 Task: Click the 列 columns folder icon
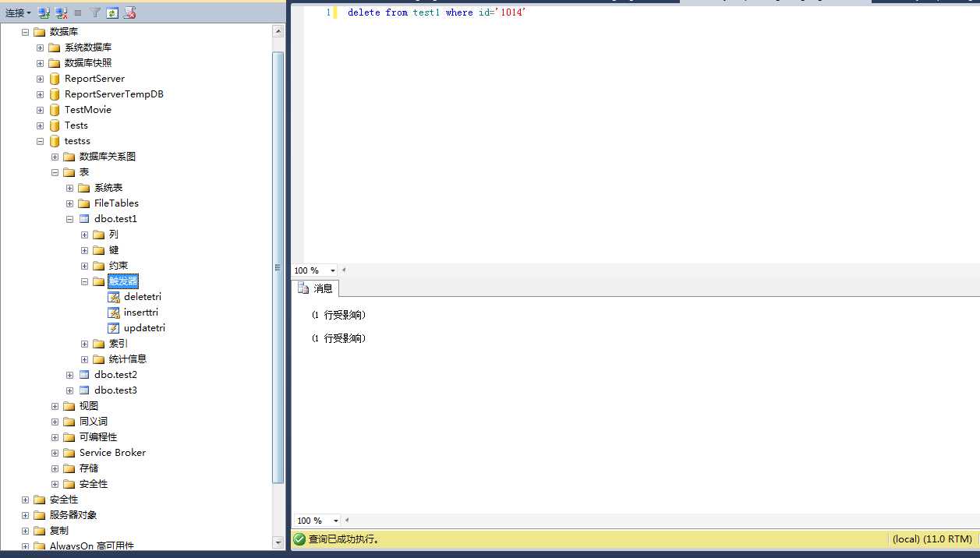pyautogui.click(x=98, y=235)
